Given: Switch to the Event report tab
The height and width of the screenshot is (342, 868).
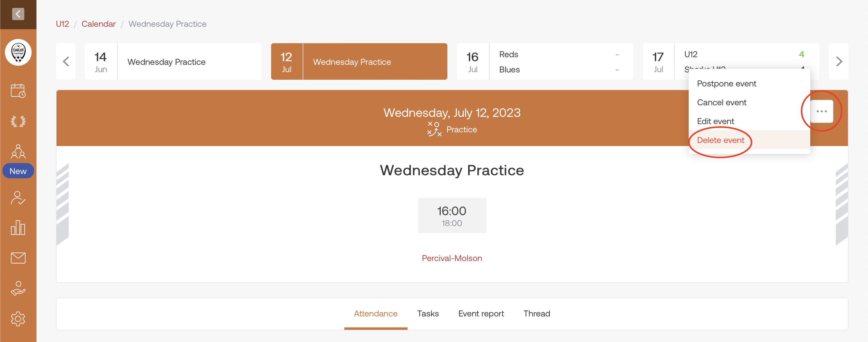Looking at the screenshot, I should [481, 313].
